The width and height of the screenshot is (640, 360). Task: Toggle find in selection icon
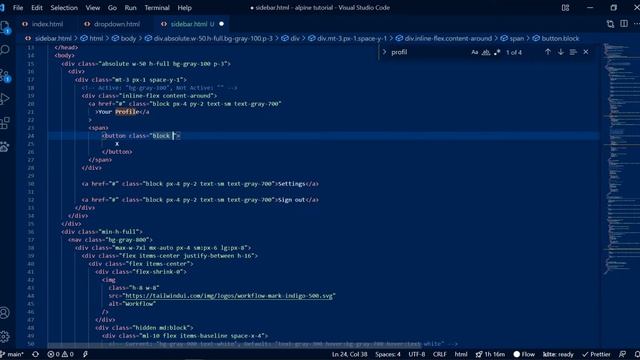(573, 52)
